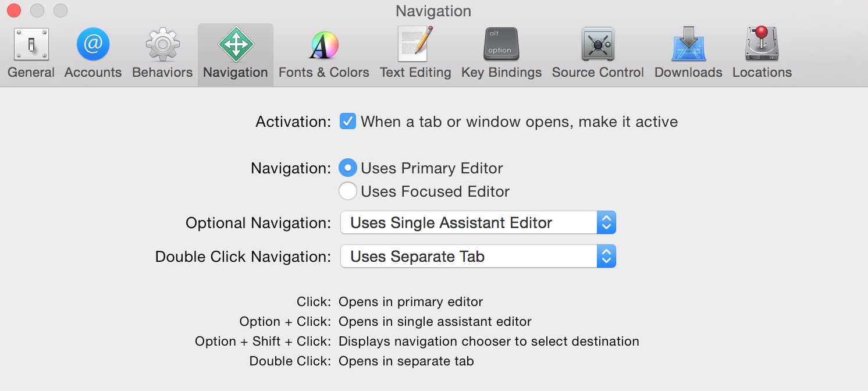Switch to the Key Bindings tab label
This screenshot has height=391, width=868.
[501, 72]
